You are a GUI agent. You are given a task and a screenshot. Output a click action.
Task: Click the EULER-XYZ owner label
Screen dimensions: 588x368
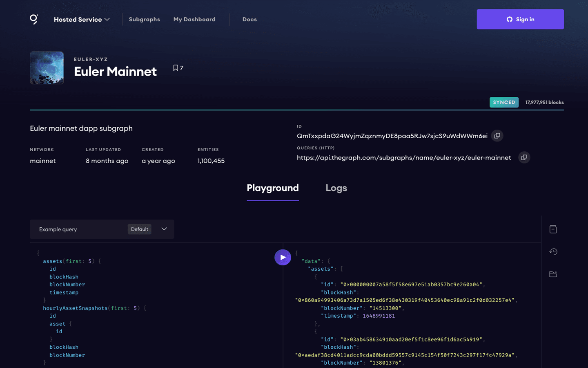point(91,59)
